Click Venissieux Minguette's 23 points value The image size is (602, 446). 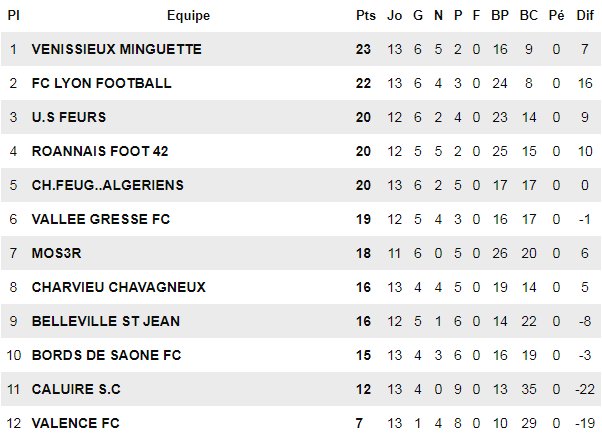pyautogui.click(x=365, y=49)
